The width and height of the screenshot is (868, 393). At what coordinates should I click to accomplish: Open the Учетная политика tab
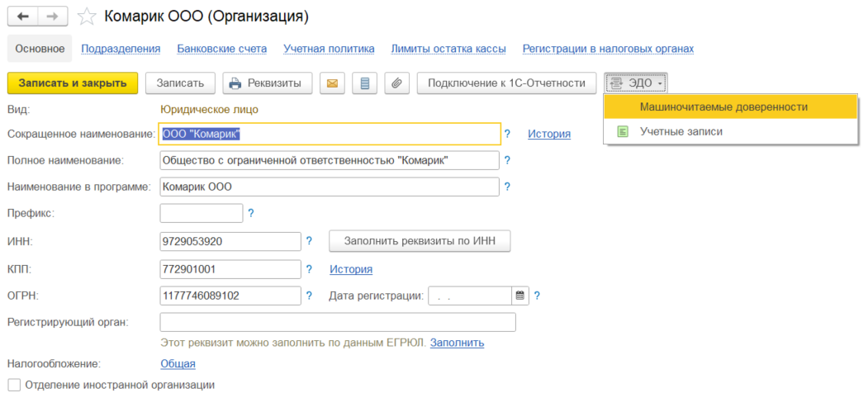(329, 49)
